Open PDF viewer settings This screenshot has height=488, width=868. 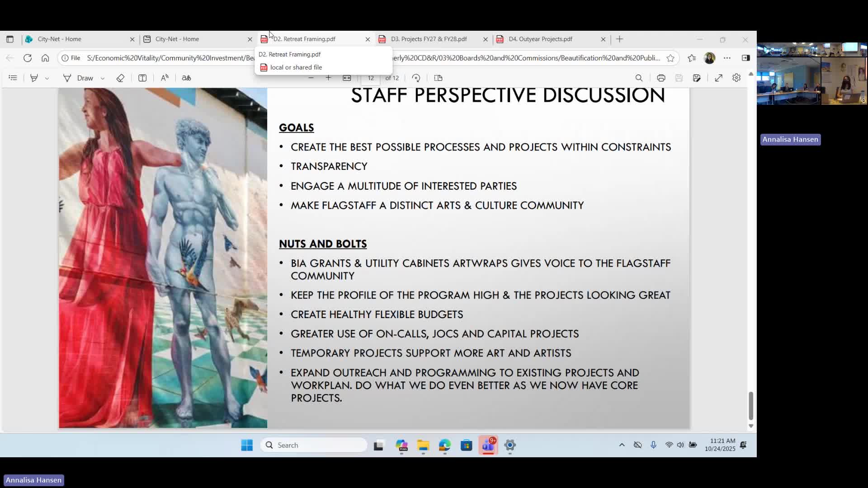736,78
